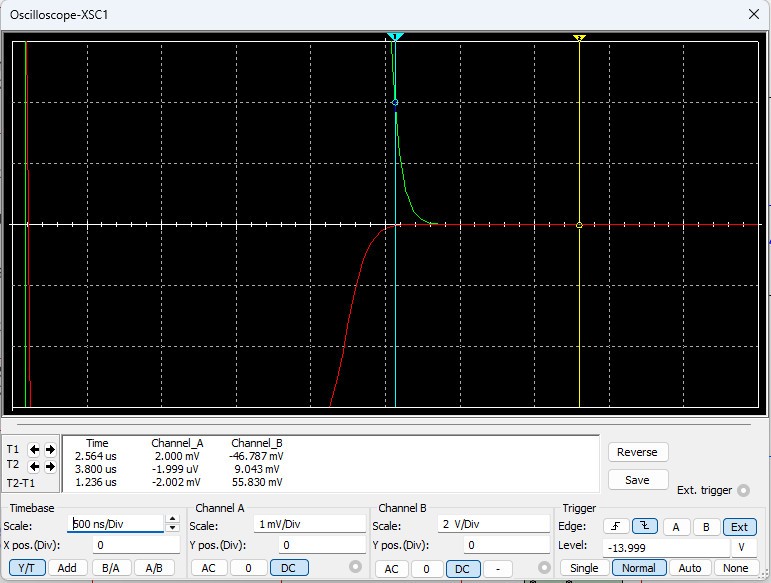Click the Save button
The image size is (771, 583).
click(637, 480)
